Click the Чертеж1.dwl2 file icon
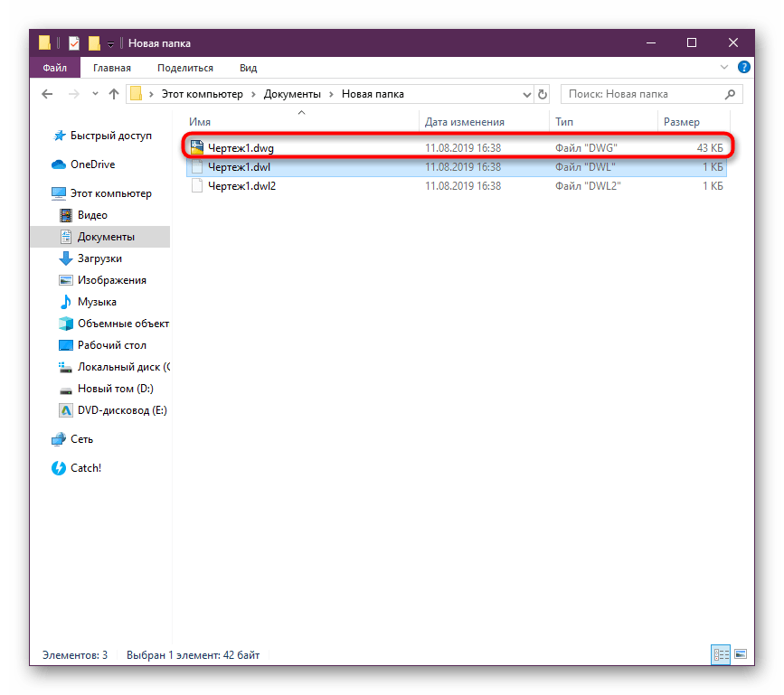Screen dimensions: 784x695 click(x=197, y=186)
